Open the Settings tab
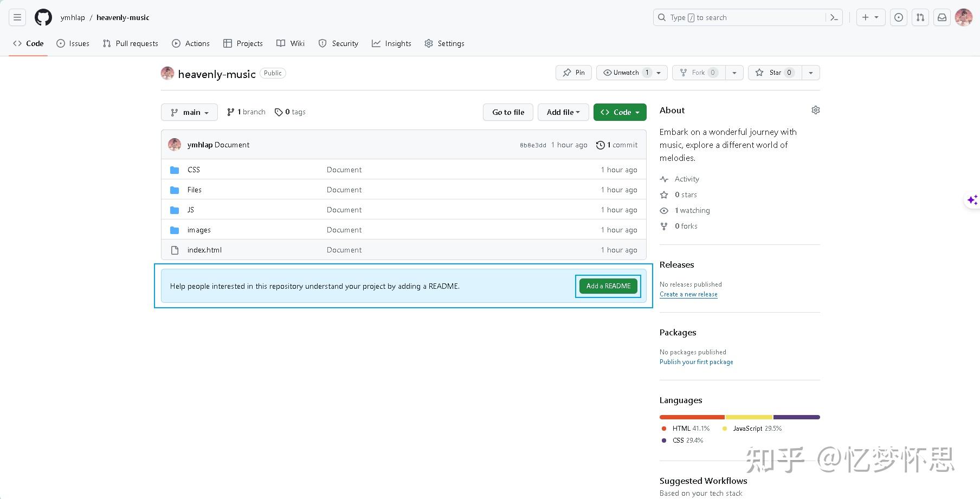 444,43
